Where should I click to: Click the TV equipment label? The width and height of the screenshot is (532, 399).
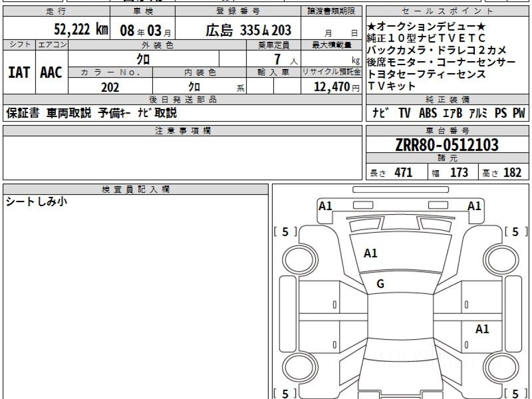coord(404,113)
